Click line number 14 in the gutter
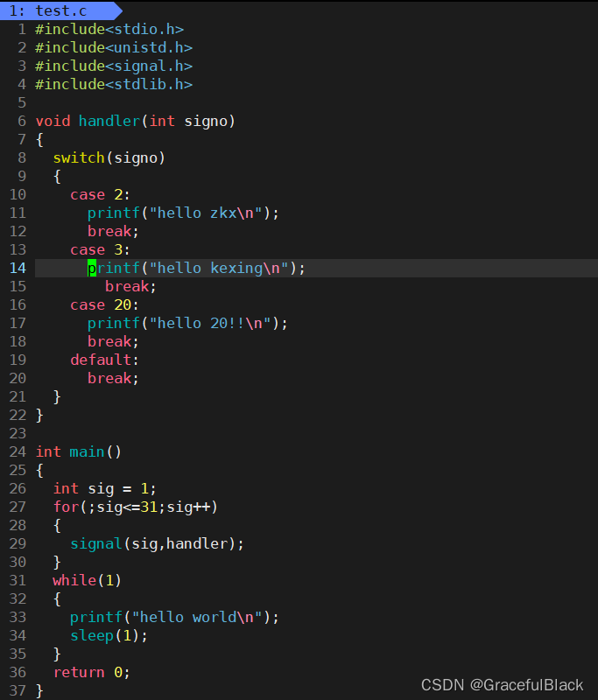The width and height of the screenshot is (598, 700). tap(18, 269)
